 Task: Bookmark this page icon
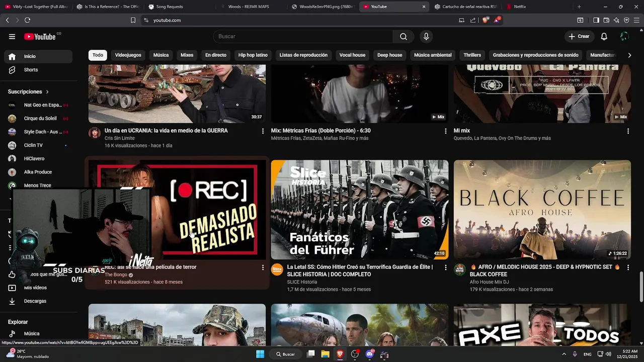[x=133, y=20]
